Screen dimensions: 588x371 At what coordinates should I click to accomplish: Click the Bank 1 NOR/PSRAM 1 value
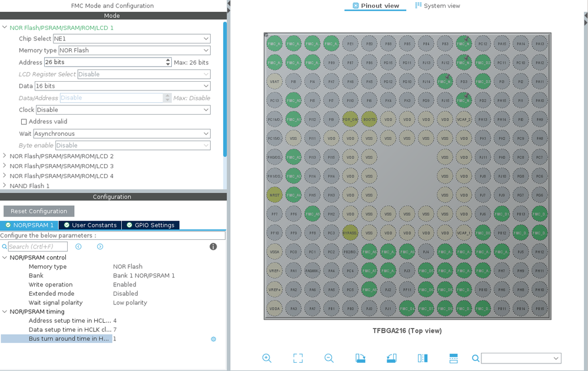[144, 275]
